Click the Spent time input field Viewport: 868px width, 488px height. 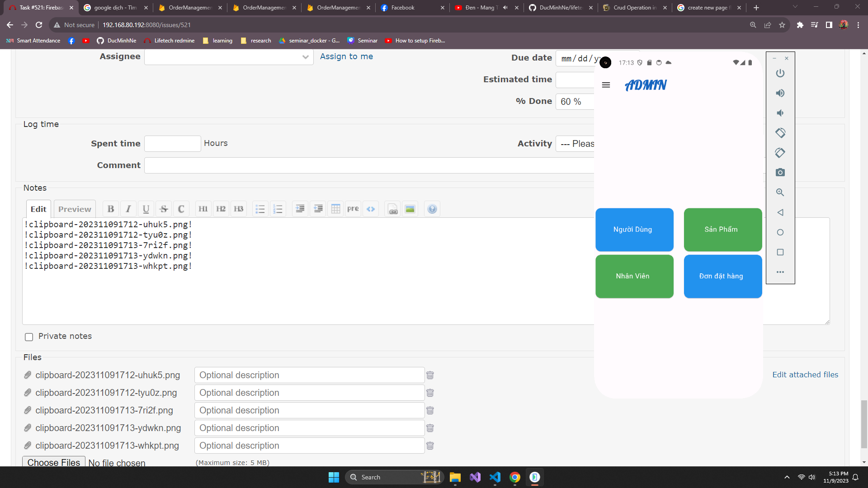(172, 144)
